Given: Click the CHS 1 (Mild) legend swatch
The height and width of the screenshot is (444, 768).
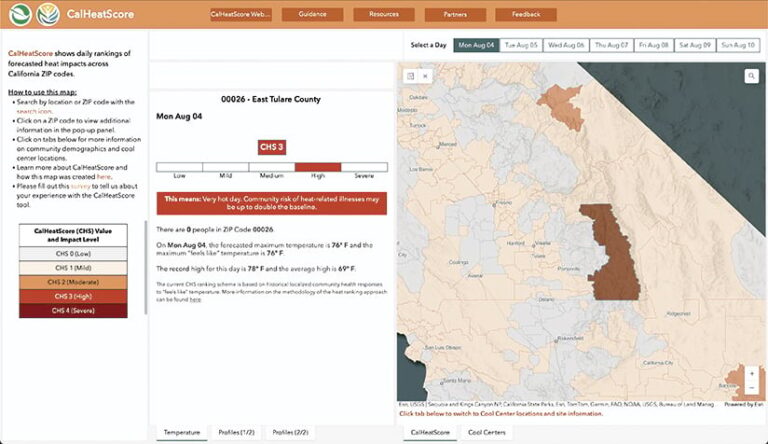Looking at the screenshot, I should (73, 268).
